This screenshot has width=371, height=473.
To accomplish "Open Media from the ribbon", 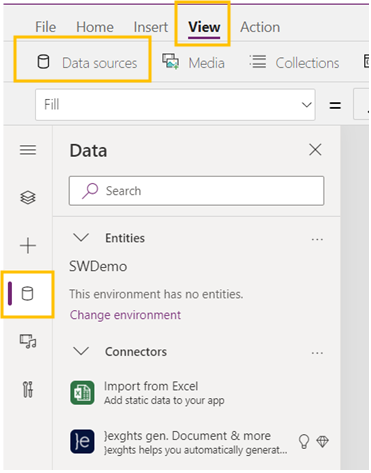I will point(193,63).
